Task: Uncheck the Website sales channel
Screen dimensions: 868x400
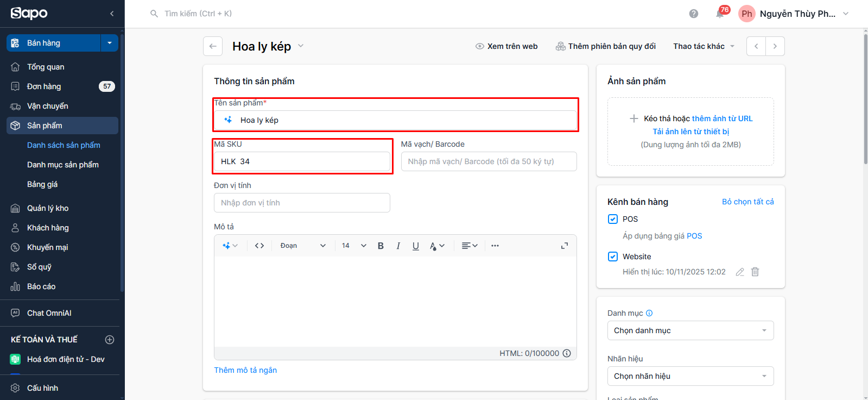Action: pos(613,257)
